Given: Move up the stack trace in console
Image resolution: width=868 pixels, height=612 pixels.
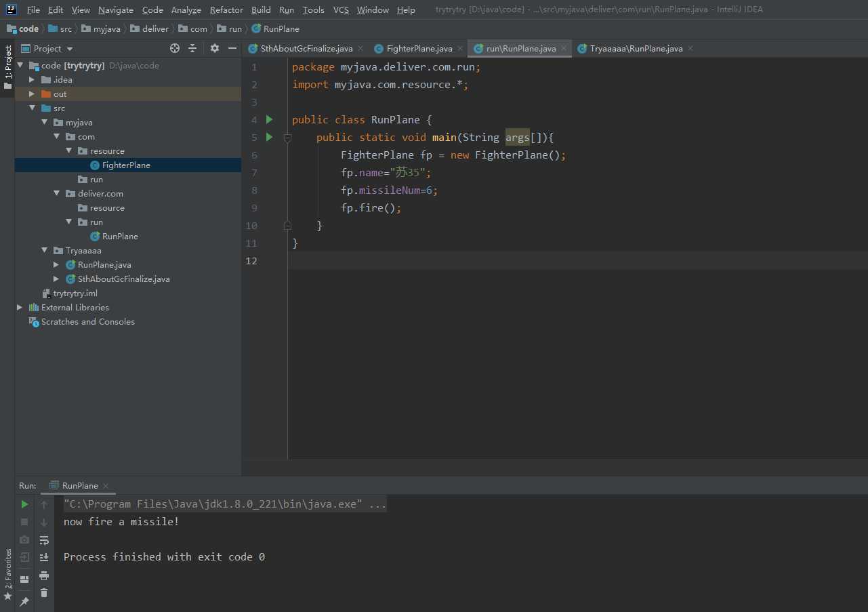Looking at the screenshot, I should pyautogui.click(x=44, y=504).
